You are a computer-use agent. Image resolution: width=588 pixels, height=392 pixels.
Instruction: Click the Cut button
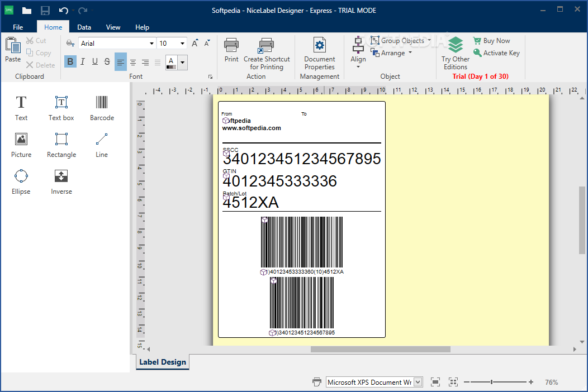click(36, 40)
